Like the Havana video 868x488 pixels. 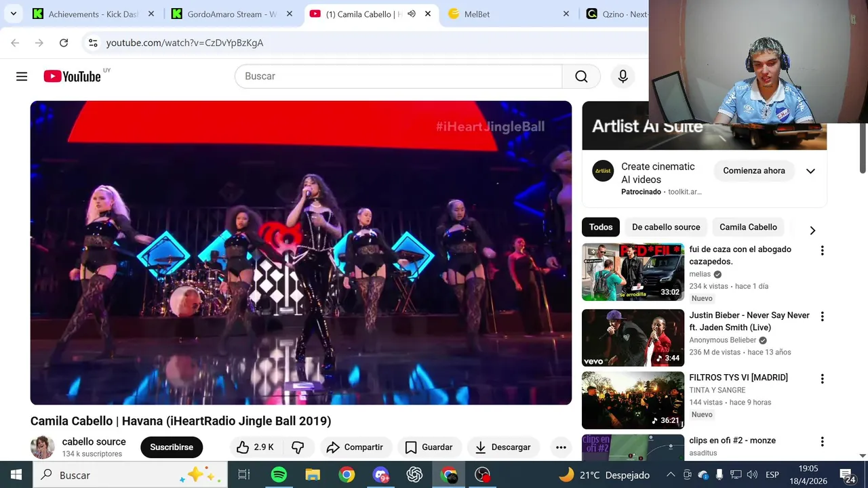coord(255,447)
